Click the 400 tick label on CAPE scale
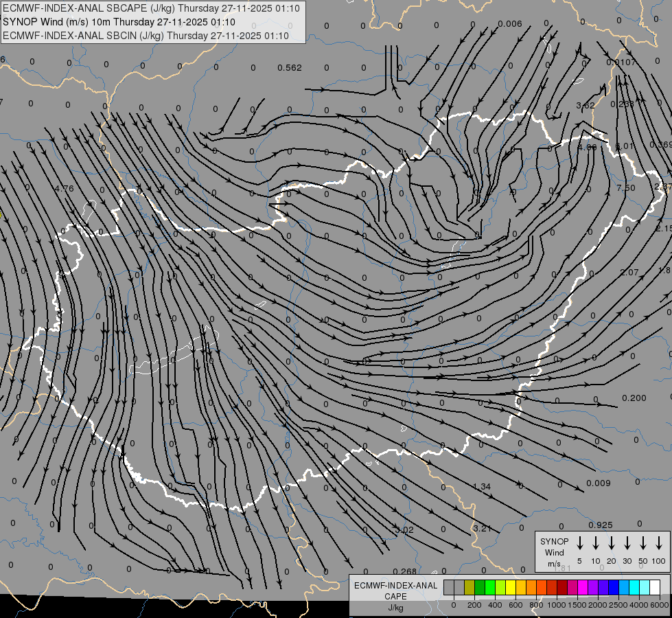Viewport: 672px width, 618px height. coord(495,605)
